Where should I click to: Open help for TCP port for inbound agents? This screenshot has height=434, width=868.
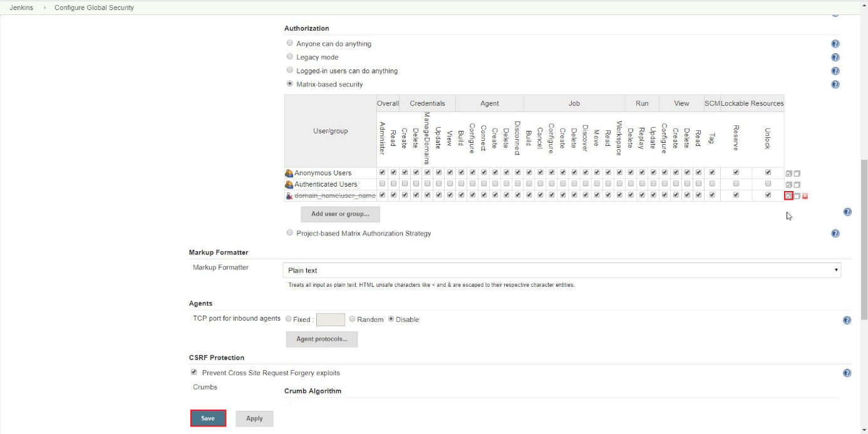pyautogui.click(x=847, y=320)
